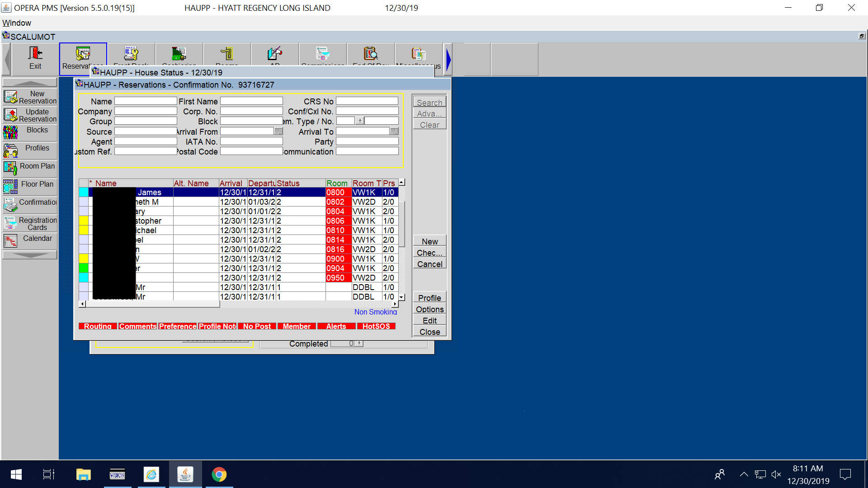Open the End Of Day icon

pos(371,54)
